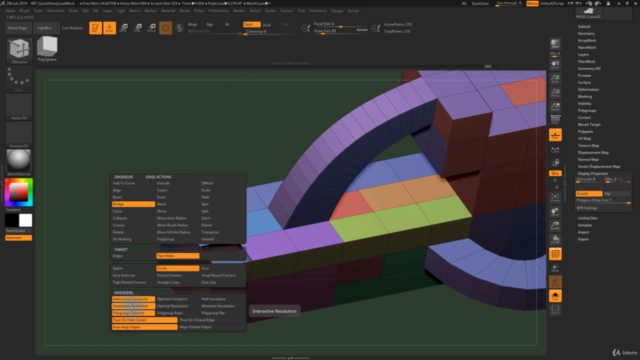This screenshot has width=640, height=360.
Task: Adjust the Z Intensity slider
Action: click(x=269, y=31)
